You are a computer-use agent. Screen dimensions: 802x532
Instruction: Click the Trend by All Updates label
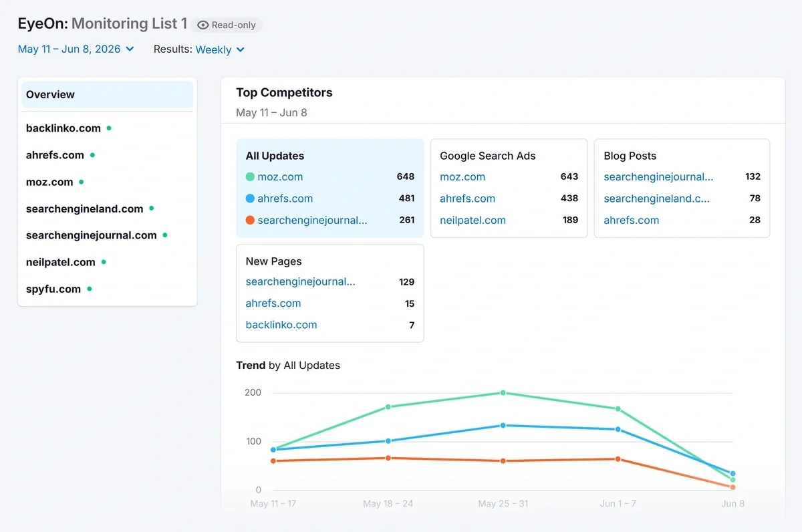pyautogui.click(x=288, y=365)
